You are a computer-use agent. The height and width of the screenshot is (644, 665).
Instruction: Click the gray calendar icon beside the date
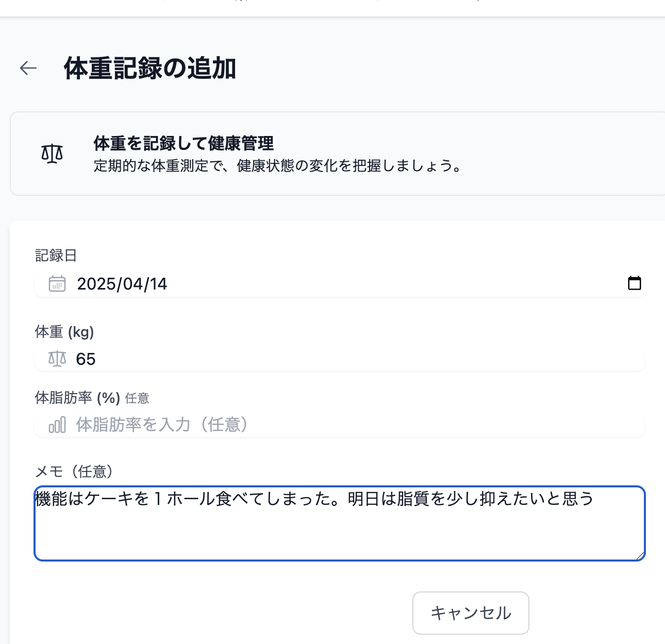57,284
